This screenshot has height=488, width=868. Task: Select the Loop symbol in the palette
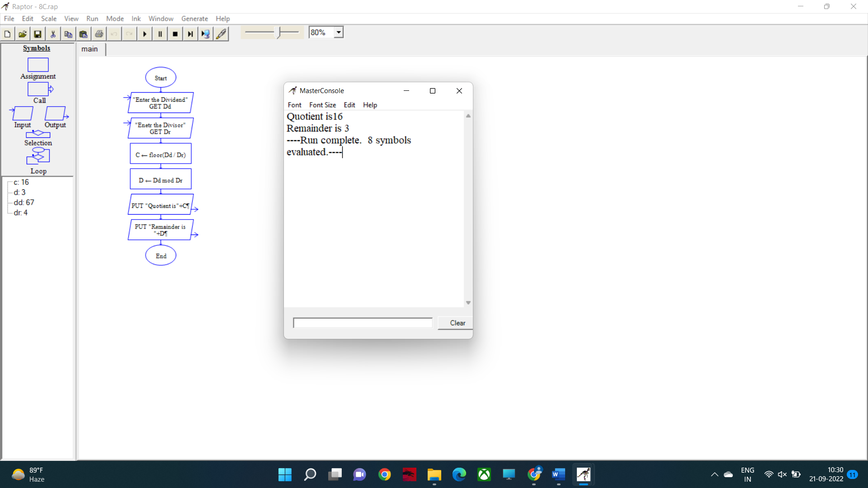click(x=38, y=156)
